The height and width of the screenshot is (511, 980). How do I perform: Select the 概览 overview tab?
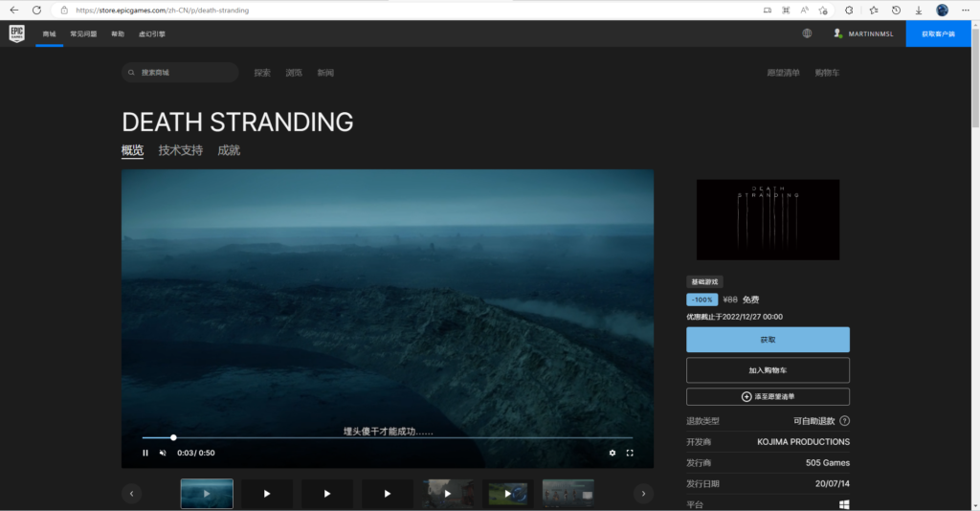point(132,150)
